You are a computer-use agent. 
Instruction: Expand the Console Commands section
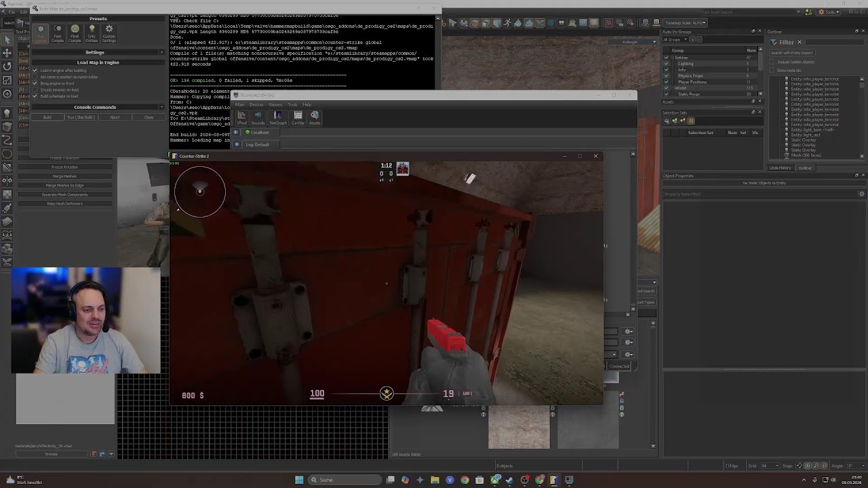(161, 107)
